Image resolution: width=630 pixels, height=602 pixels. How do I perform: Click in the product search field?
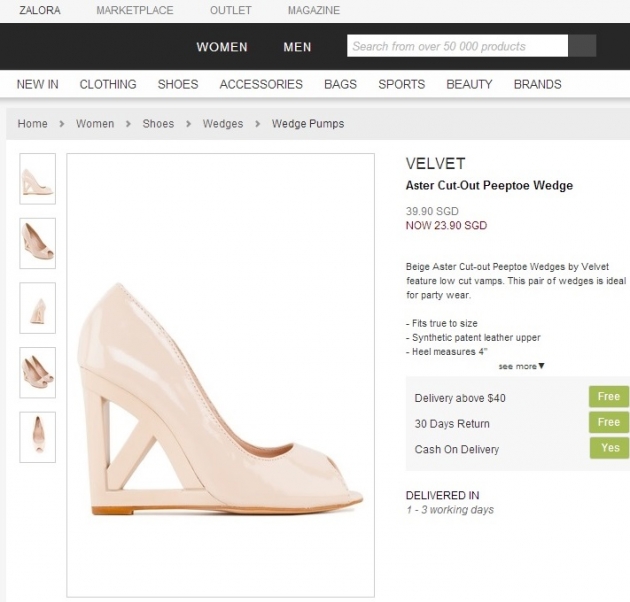click(457, 46)
